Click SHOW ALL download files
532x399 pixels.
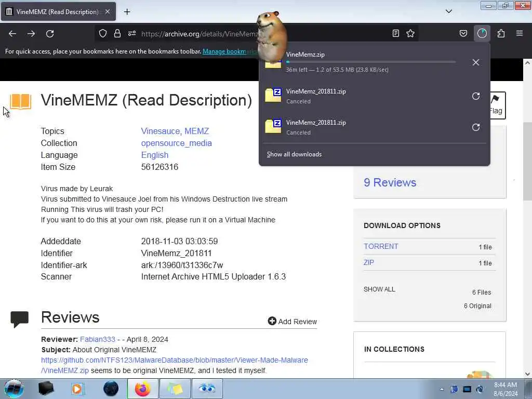(x=379, y=289)
